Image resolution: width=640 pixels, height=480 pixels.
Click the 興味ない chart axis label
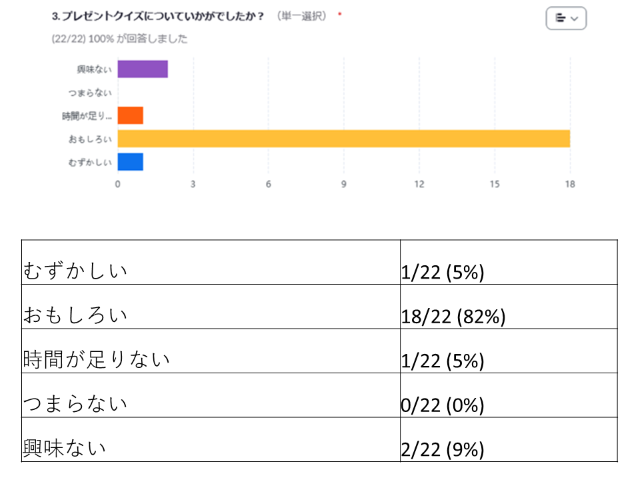[x=96, y=69]
